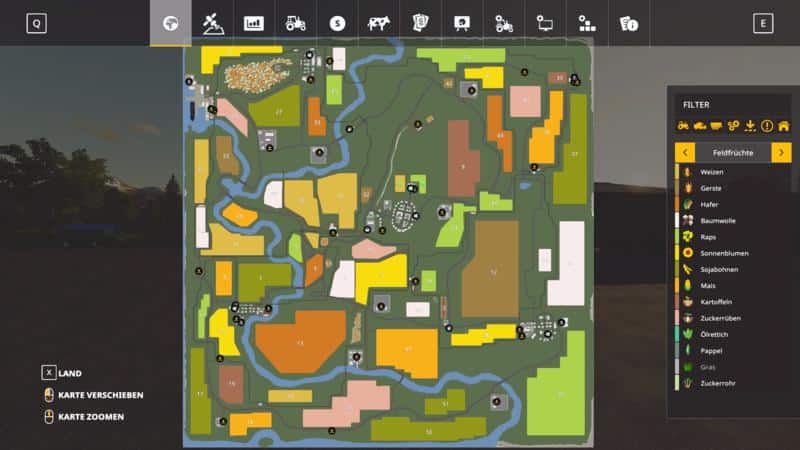Toggle the exclamation mark missions filter
800x450 pixels.
pyautogui.click(x=767, y=126)
